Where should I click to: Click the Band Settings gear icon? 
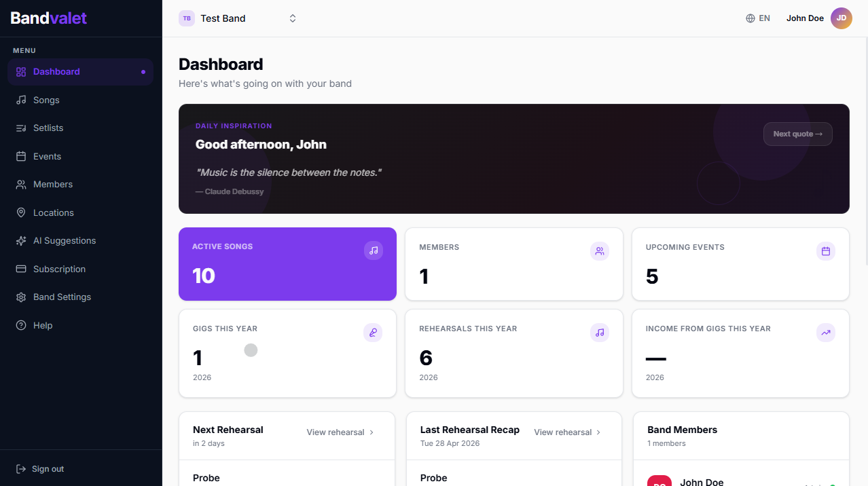click(21, 297)
